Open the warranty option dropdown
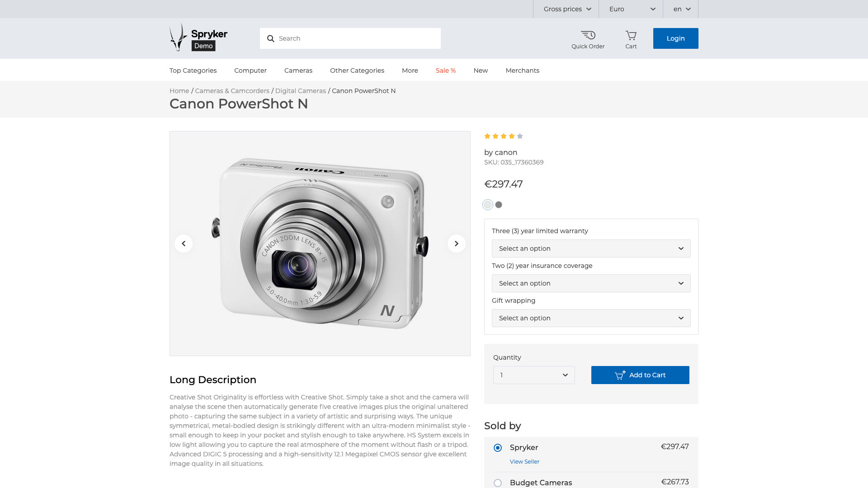868x488 pixels. (591, 249)
